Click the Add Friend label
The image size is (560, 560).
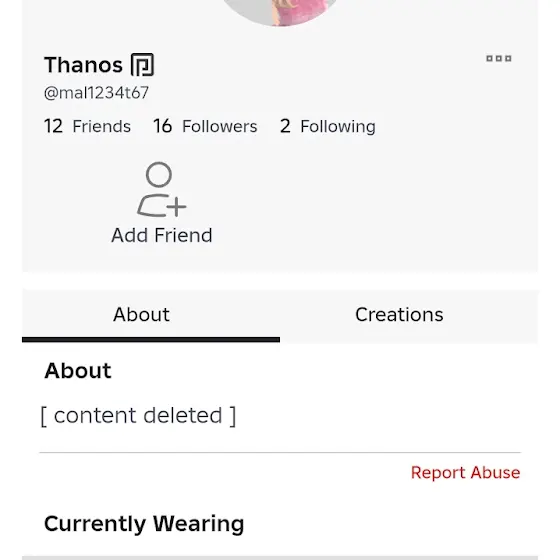[x=162, y=235]
